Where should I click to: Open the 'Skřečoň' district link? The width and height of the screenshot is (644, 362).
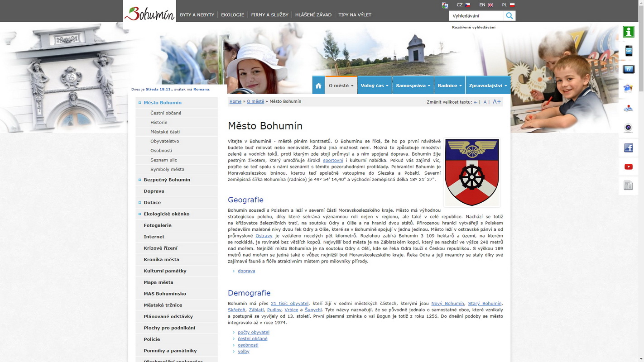pos(236,310)
